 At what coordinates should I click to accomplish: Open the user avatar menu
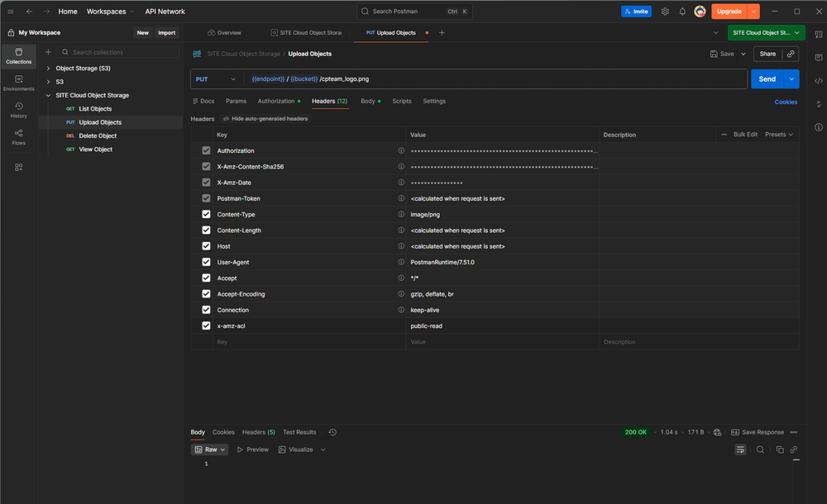700,11
